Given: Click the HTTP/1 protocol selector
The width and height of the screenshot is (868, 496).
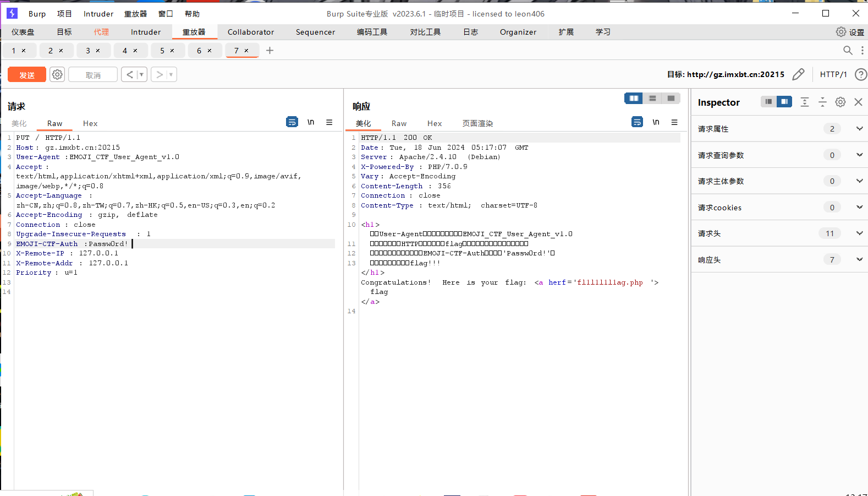Looking at the screenshot, I should click(833, 74).
